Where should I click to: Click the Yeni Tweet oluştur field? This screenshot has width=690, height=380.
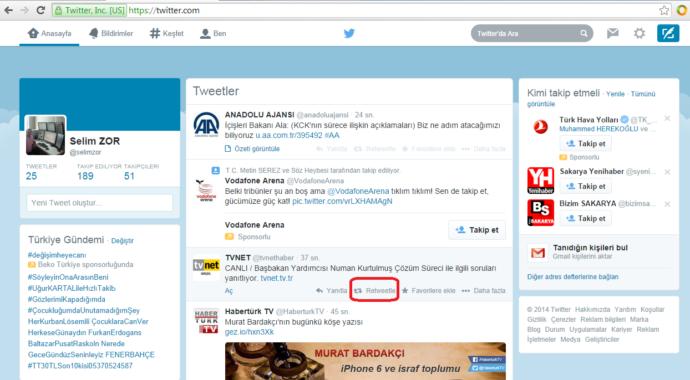point(99,203)
